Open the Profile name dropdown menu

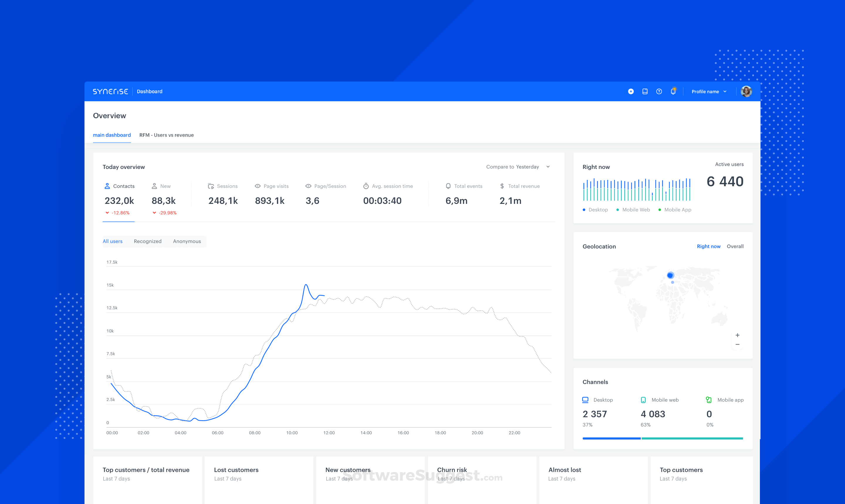pyautogui.click(x=709, y=91)
